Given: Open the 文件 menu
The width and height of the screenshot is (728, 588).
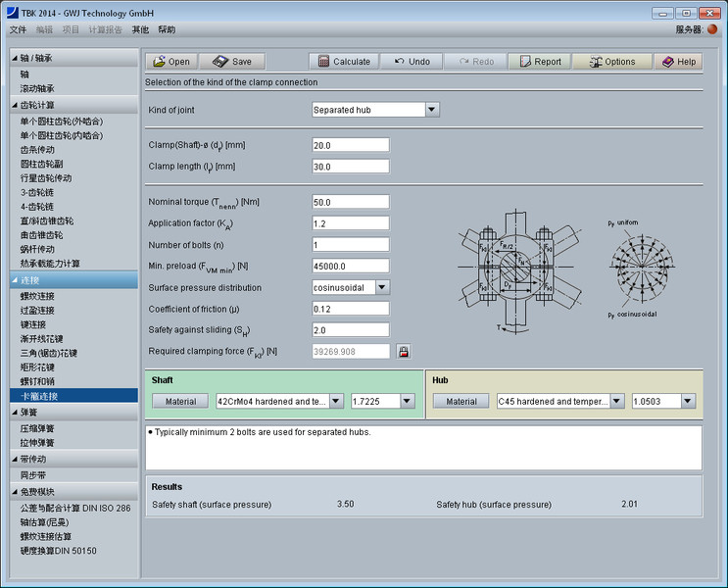Looking at the screenshot, I should point(18,29).
